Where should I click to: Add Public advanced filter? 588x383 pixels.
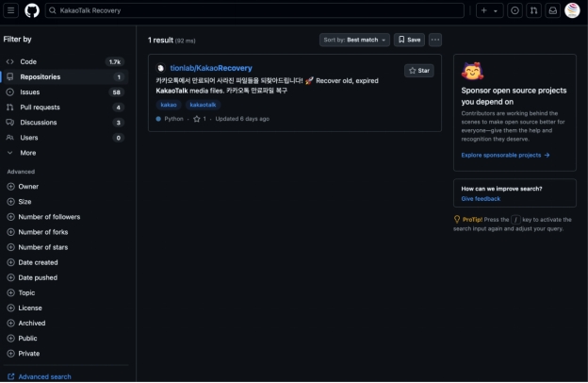(x=22, y=339)
